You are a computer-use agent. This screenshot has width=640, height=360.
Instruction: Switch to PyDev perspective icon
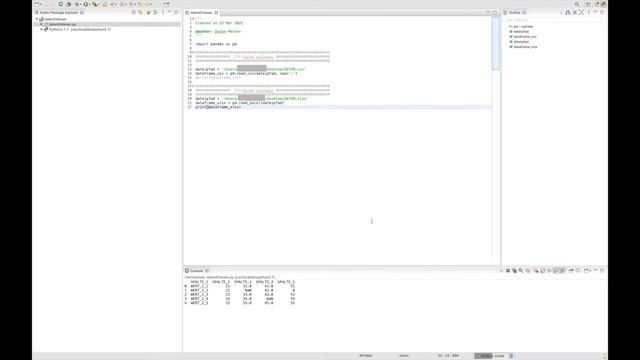(603, 4)
